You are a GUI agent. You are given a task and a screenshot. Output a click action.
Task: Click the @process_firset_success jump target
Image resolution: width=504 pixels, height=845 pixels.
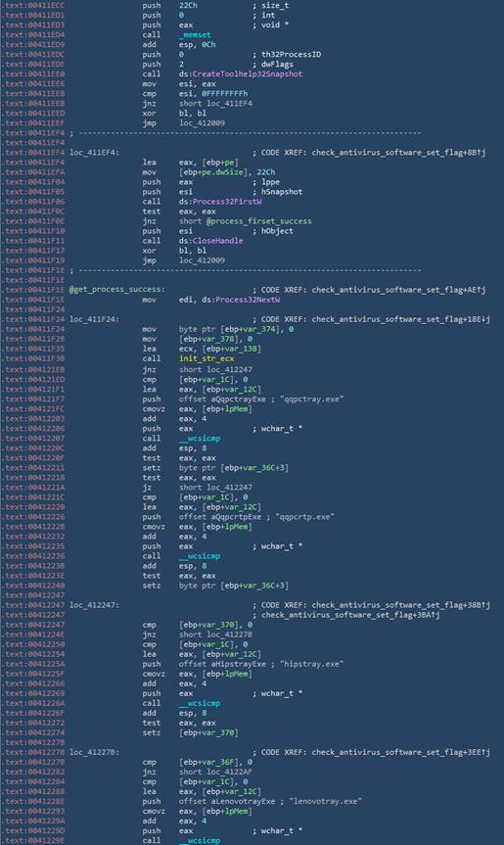259,221
